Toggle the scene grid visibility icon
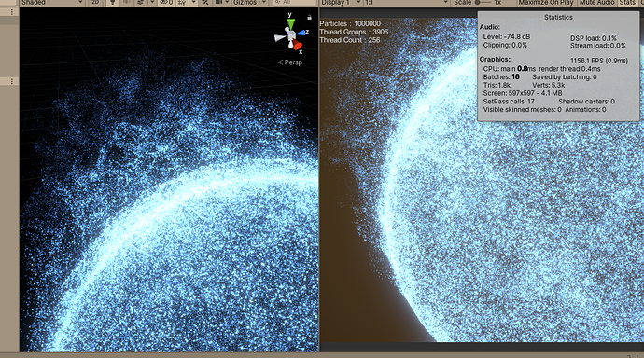The height and width of the screenshot is (358, 644). pos(182,2)
